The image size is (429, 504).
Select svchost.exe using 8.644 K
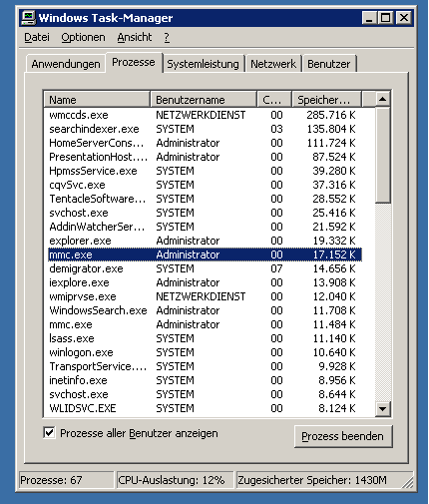205,394
